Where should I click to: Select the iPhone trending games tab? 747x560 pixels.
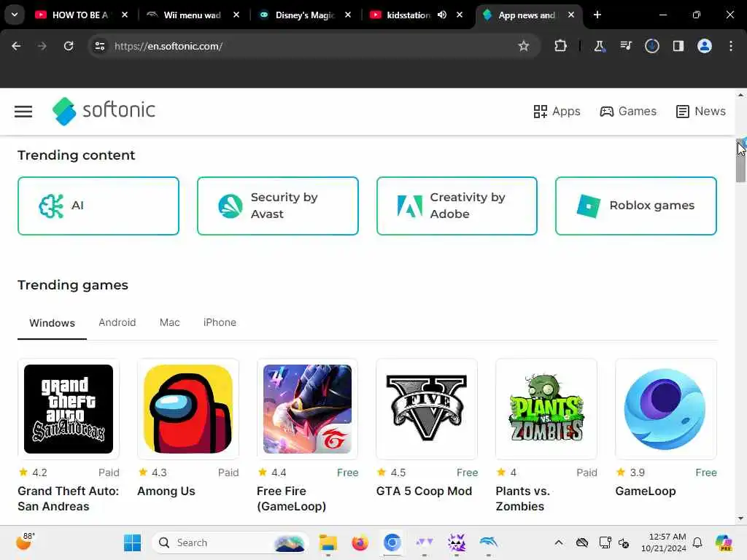coord(220,322)
